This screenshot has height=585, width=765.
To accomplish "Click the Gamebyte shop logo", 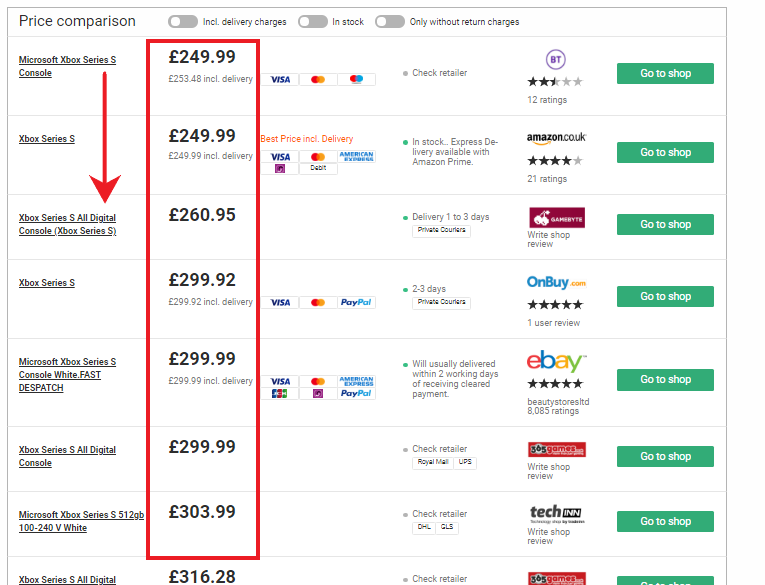I will tap(555, 217).
